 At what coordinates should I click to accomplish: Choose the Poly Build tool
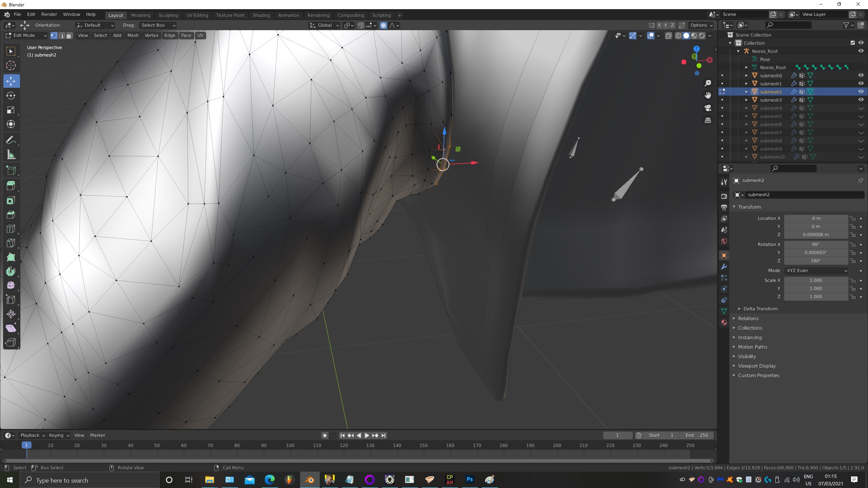[11, 257]
